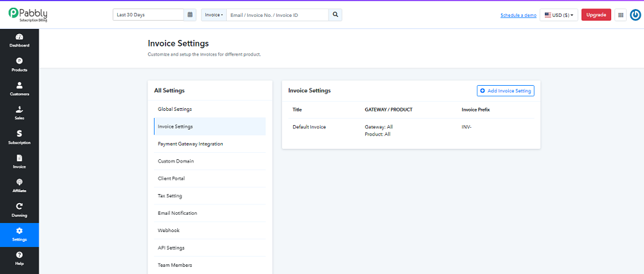Viewport: 644px width, 274px height.
Task: Open the calendar date picker icon
Action: (x=190, y=15)
